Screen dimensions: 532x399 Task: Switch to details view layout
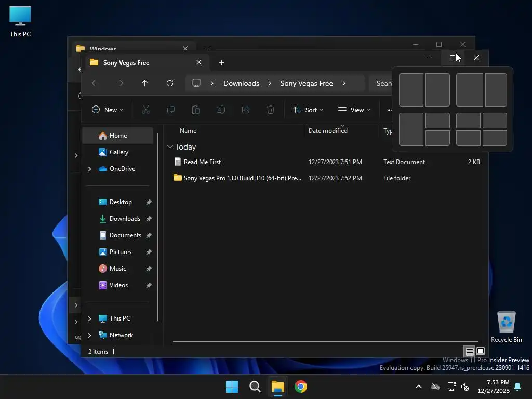click(469, 351)
